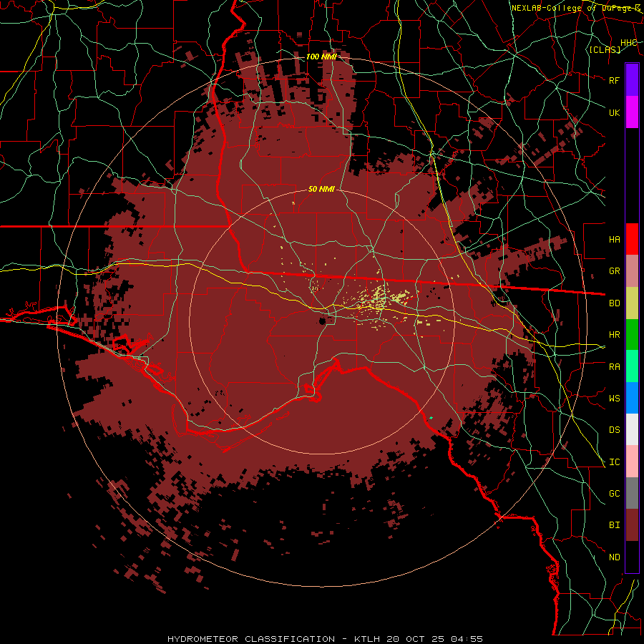Click the GR legend label
This screenshot has width=644, height=644.
pos(614,271)
